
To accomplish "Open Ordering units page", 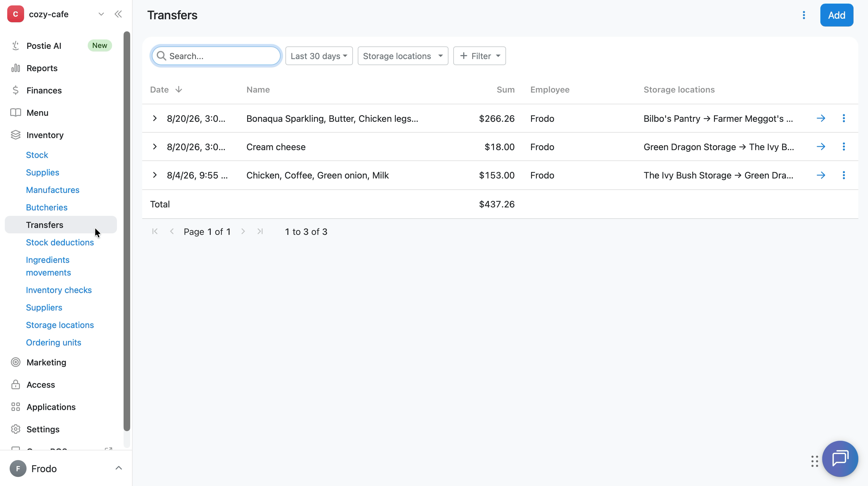I will click(x=54, y=343).
